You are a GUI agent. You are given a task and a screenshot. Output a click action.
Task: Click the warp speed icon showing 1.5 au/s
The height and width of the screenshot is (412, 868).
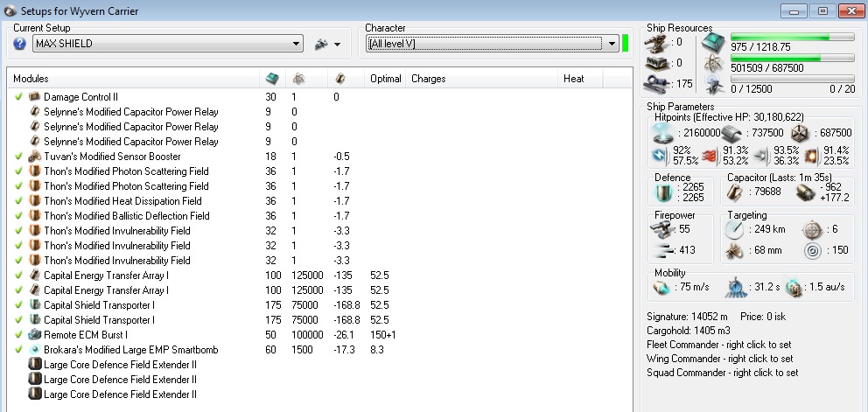click(x=794, y=287)
